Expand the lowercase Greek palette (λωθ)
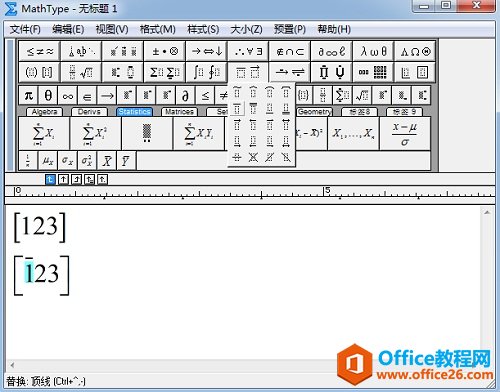This screenshot has height=392, width=500. tap(373, 51)
